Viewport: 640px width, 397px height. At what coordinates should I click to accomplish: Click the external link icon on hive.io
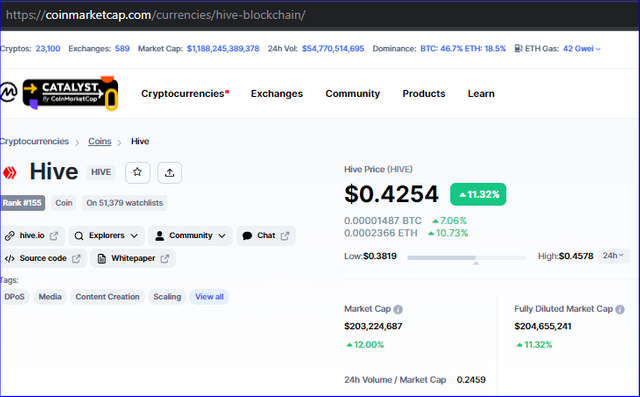coord(54,236)
